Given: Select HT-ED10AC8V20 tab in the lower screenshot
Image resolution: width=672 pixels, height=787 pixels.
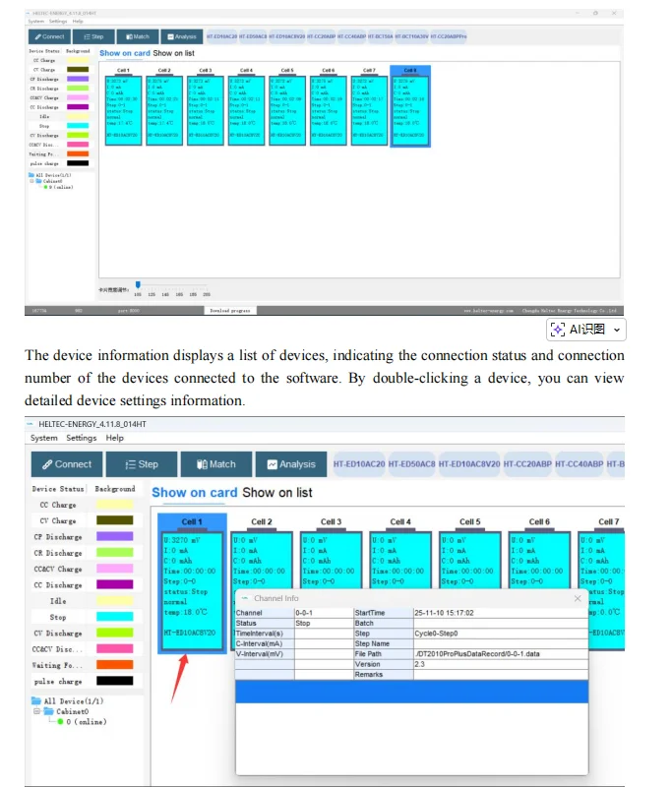Looking at the screenshot, I should [x=469, y=464].
